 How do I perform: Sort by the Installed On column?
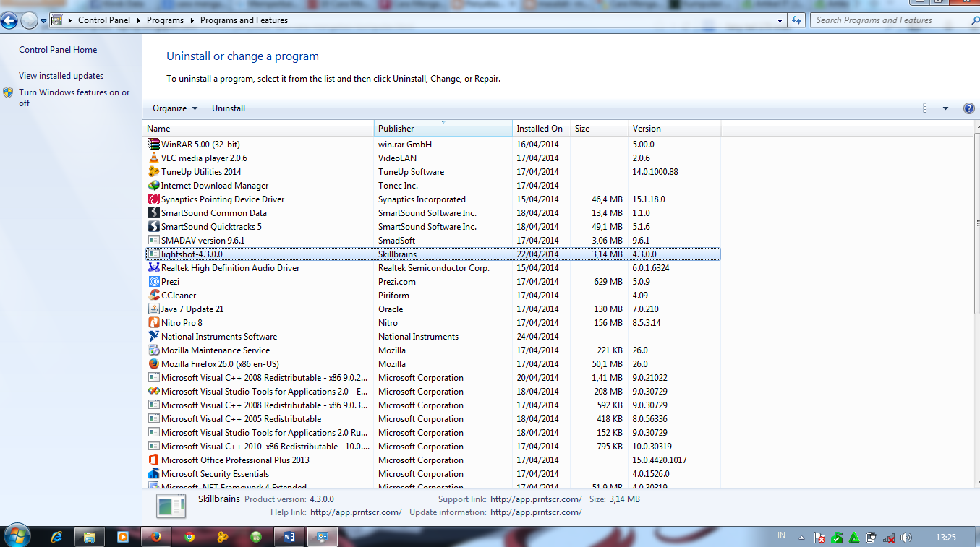(x=542, y=129)
